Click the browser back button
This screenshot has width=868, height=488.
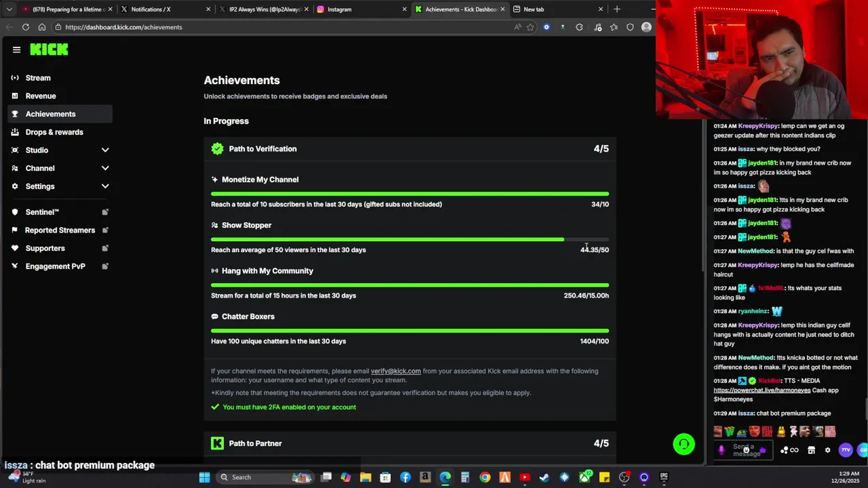pyautogui.click(x=9, y=27)
